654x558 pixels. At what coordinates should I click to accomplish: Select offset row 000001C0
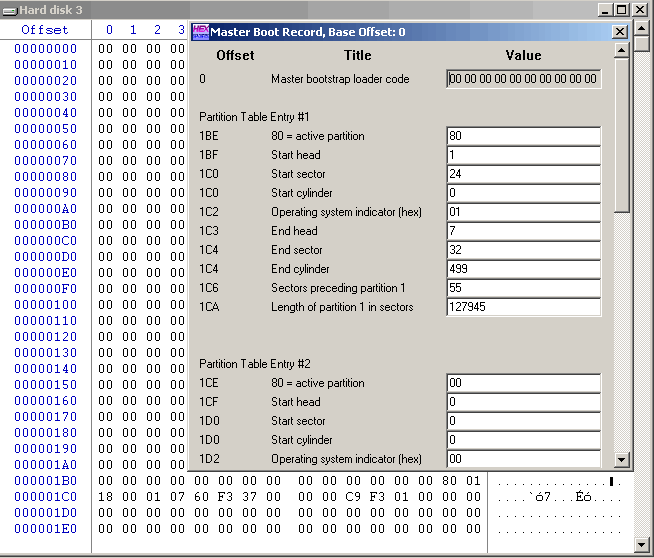(x=45, y=497)
